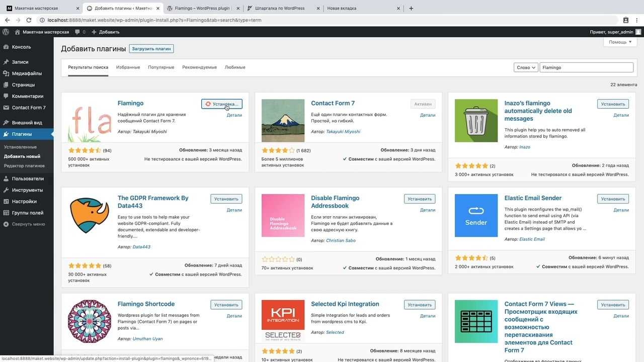Open the browser three-dot menu
644x362 pixels.
coord(637,20)
